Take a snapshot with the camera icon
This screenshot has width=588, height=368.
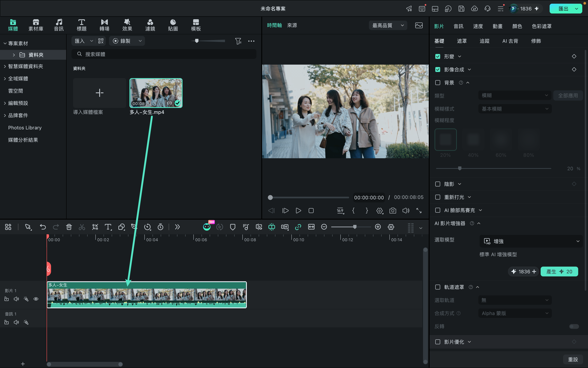pos(393,211)
